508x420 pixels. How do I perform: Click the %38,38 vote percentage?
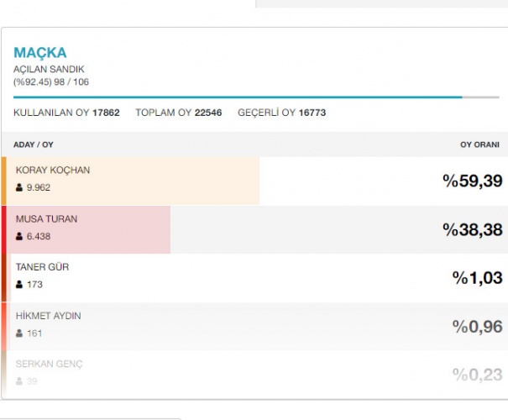(x=473, y=229)
